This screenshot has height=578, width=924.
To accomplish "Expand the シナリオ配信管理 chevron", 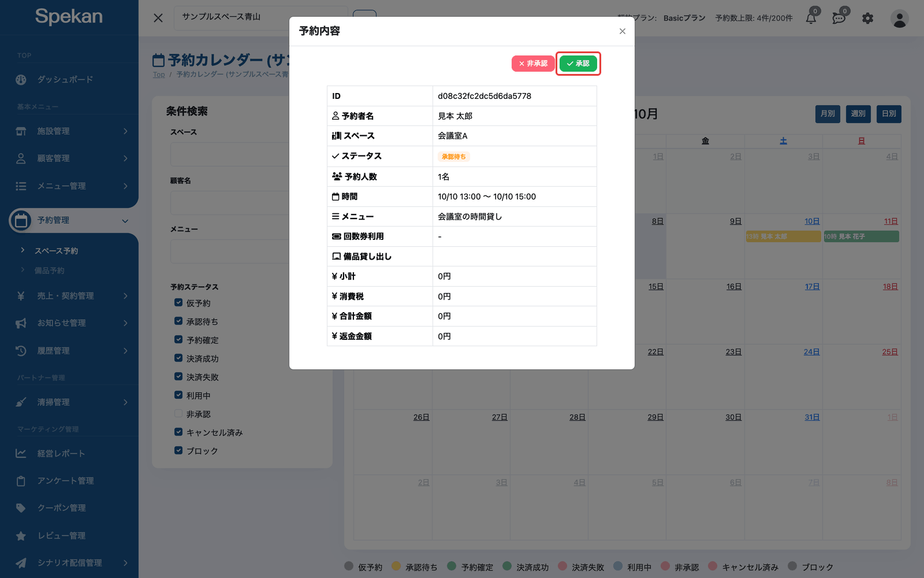I will (125, 563).
